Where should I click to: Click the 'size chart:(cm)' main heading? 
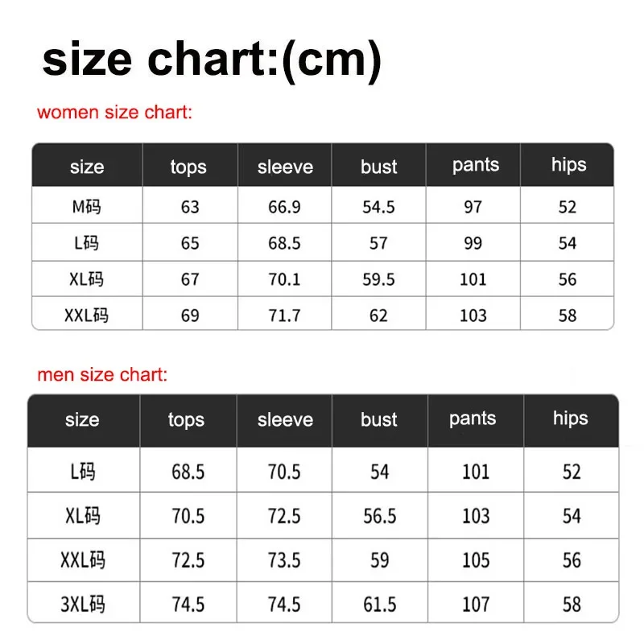[212, 61]
